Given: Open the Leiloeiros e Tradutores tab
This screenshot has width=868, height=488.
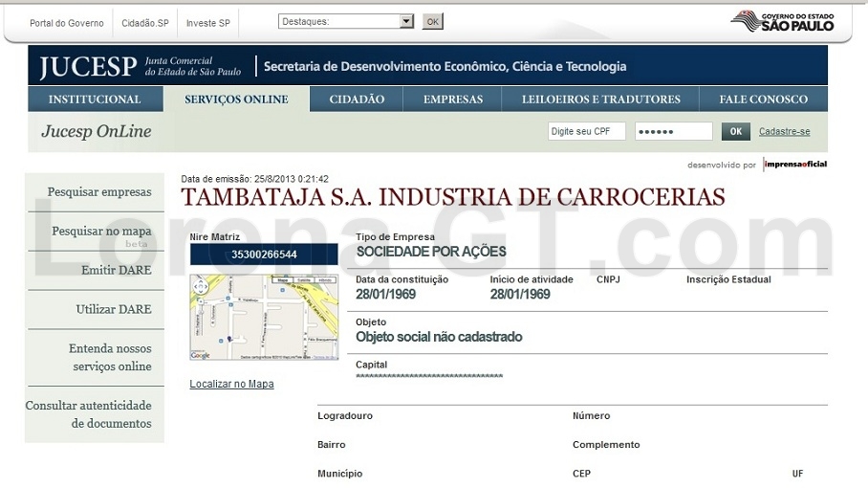Looking at the screenshot, I should pos(600,100).
